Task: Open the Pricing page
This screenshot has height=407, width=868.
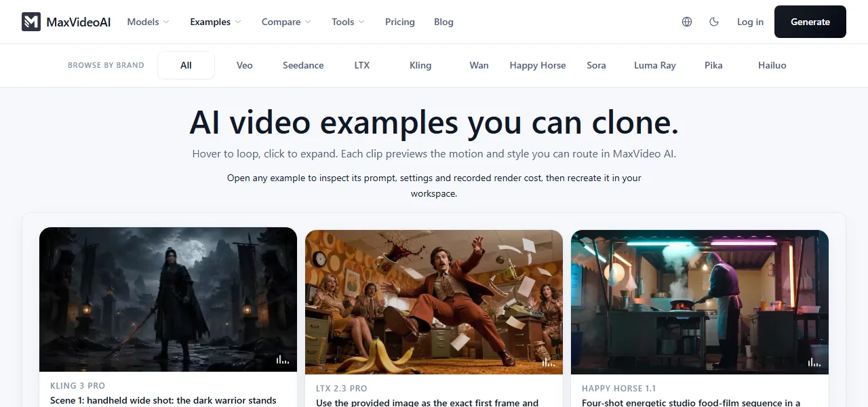Action: pos(400,22)
